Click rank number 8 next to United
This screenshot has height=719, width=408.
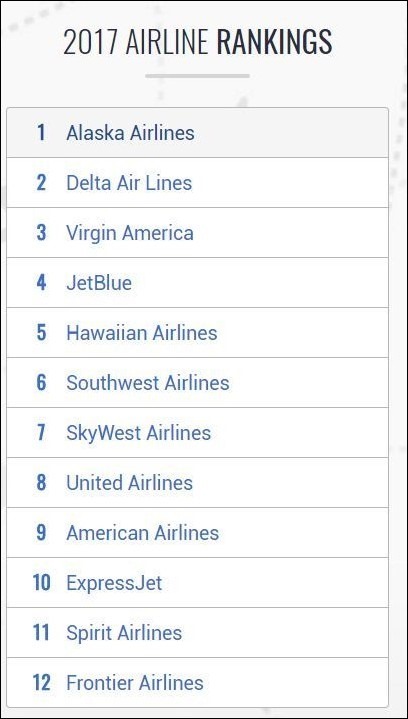[x=41, y=483]
